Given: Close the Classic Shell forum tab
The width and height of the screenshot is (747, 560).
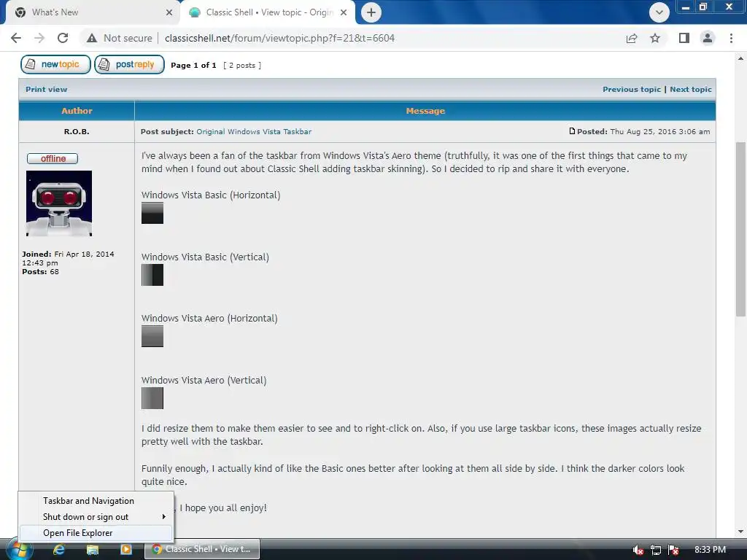Looking at the screenshot, I should (344, 12).
